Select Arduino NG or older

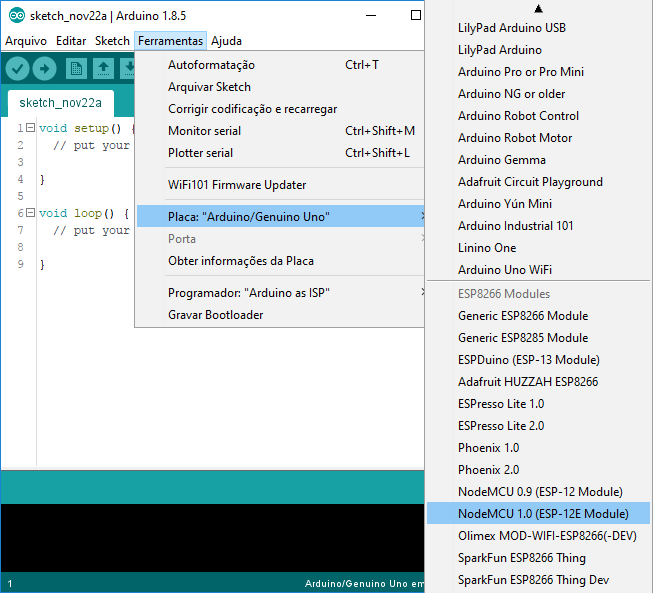point(538,94)
